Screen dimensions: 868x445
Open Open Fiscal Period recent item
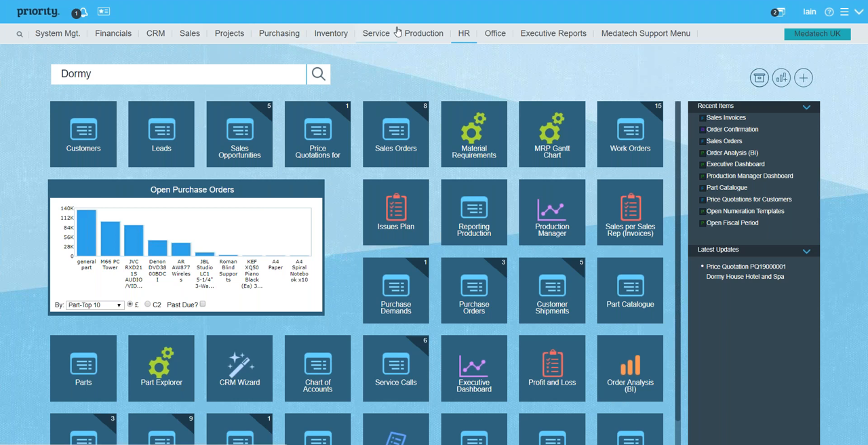click(x=732, y=222)
